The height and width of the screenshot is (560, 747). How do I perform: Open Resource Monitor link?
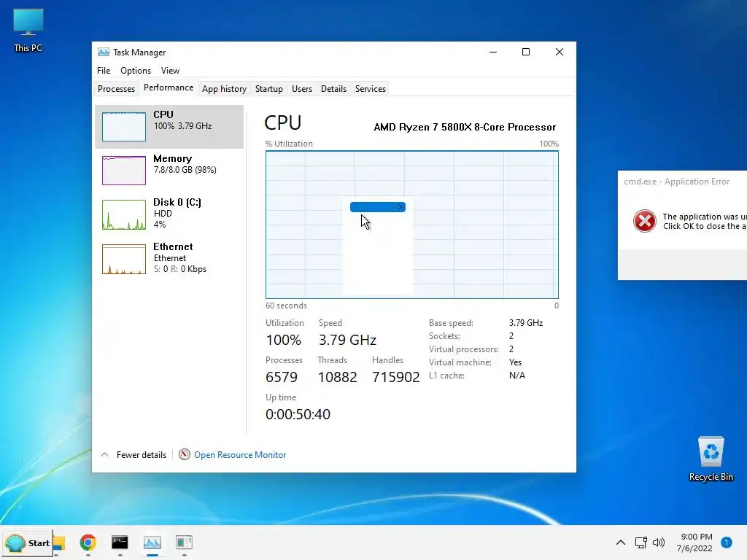(240, 455)
